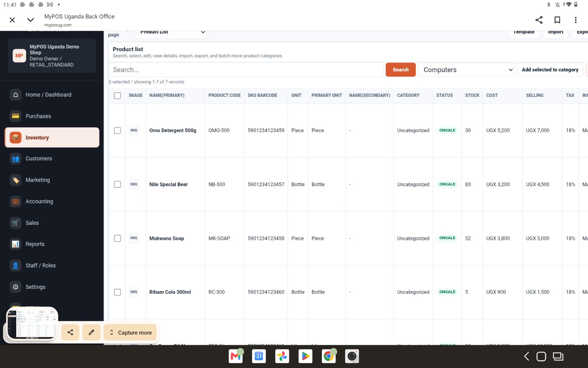588x368 pixels.
Task: Select Inventory menu item
Action: pos(52,137)
